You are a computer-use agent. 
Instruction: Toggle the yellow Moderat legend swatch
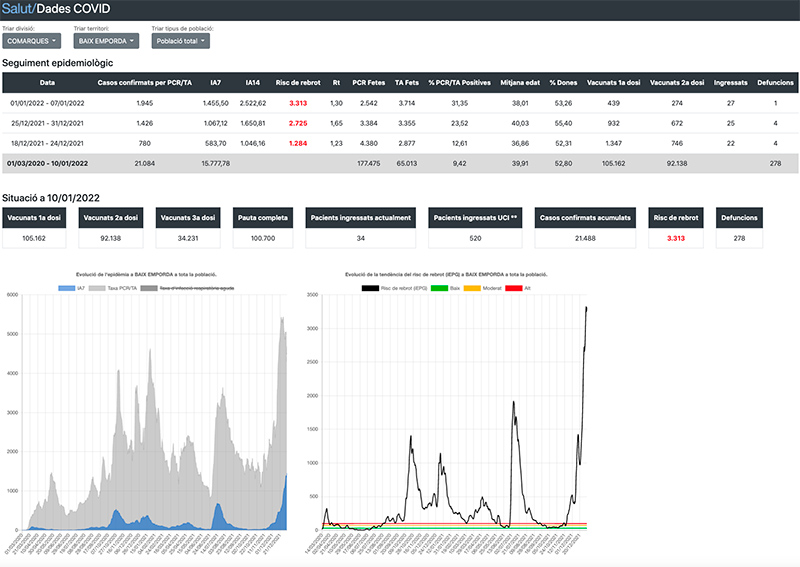[472, 288]
